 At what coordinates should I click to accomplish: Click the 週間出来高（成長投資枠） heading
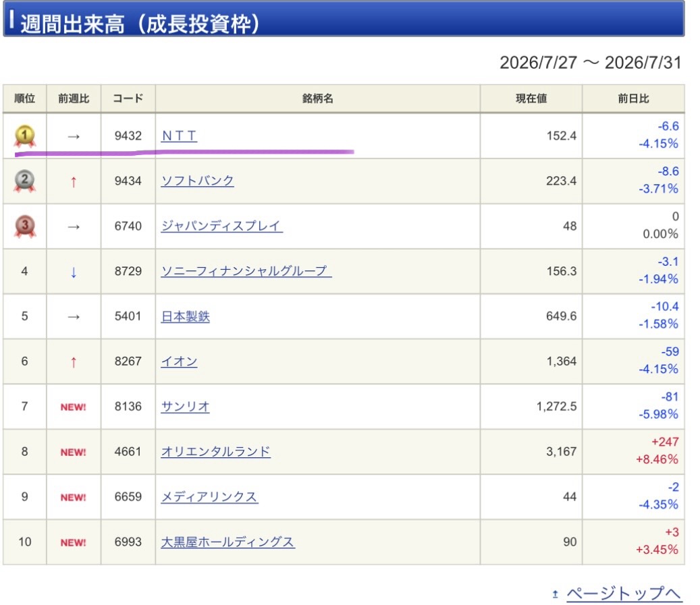[x=140, y=24]
